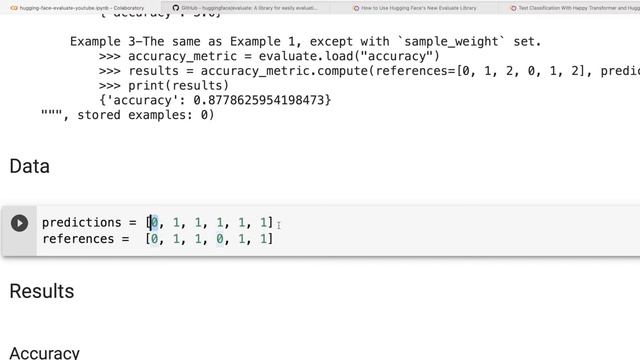Click the accuracy output value 0.8778625954198473
Screen dimensions: 640x360
[x=259, y=100]
